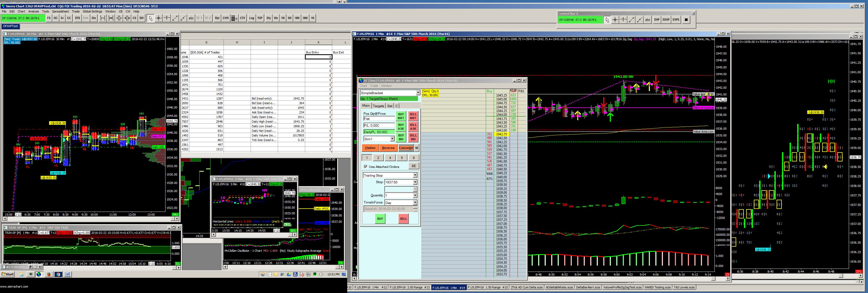Toggle the Use Attached Orders checkbox
This screenshot has height=293, width=868.
coord(366,167)
